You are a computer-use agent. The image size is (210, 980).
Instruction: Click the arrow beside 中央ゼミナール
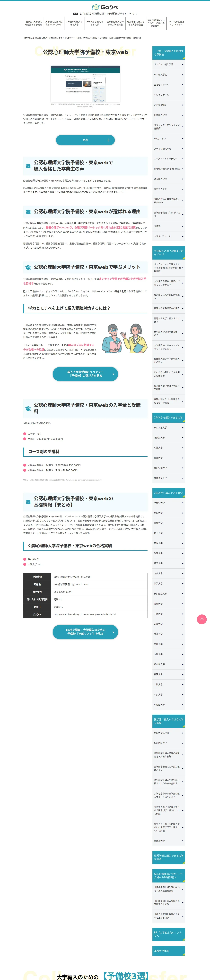[x=183, y=95]
